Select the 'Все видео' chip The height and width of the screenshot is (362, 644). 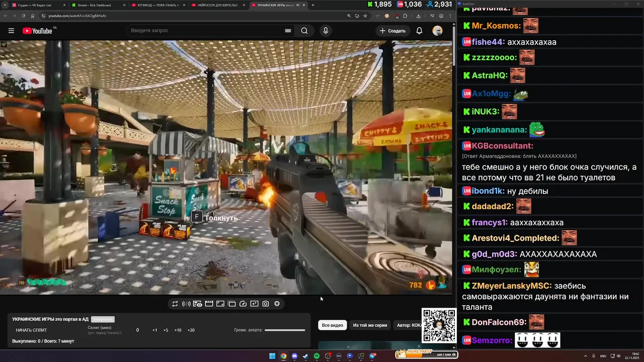pyautogui.click(x=333, y=325)
